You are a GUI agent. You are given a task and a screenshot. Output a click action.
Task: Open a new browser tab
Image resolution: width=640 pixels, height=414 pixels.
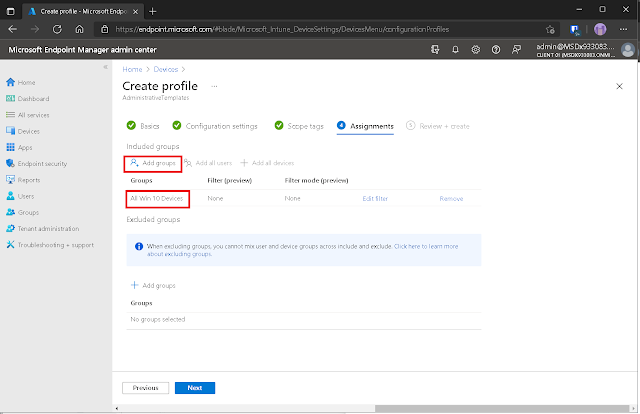pyautogui.click(x=153, y=11)
